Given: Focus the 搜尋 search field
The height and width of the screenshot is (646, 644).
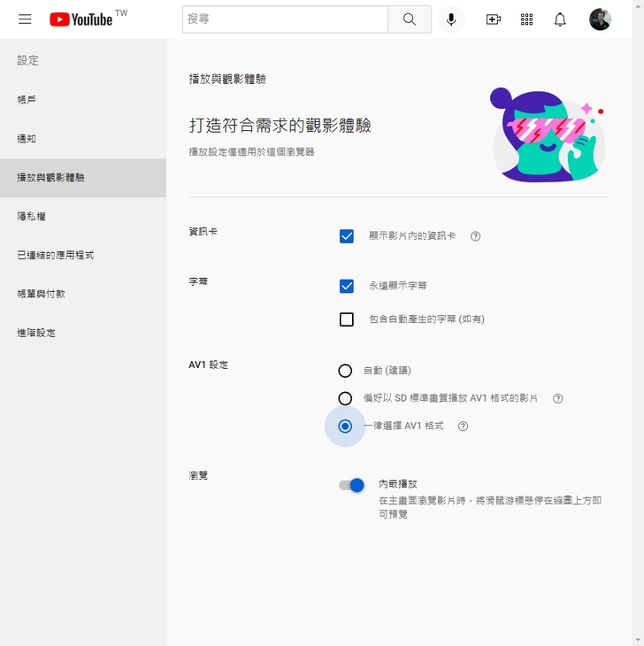Looking at the screenshot, I should click(285, 19).
